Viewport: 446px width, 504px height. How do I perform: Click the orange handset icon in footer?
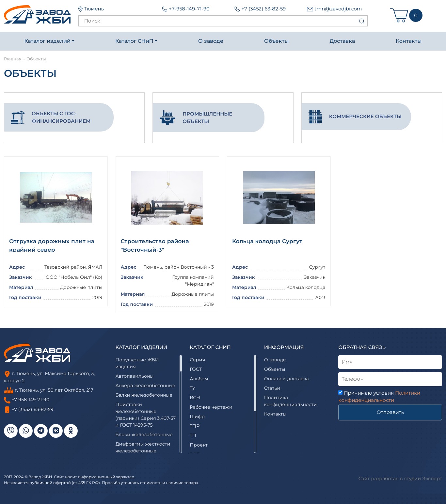click(x=7, y=400)
